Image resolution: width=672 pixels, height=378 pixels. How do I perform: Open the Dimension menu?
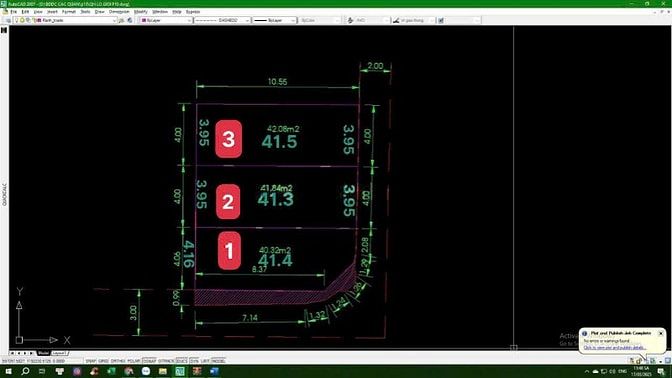coord(119,12)
